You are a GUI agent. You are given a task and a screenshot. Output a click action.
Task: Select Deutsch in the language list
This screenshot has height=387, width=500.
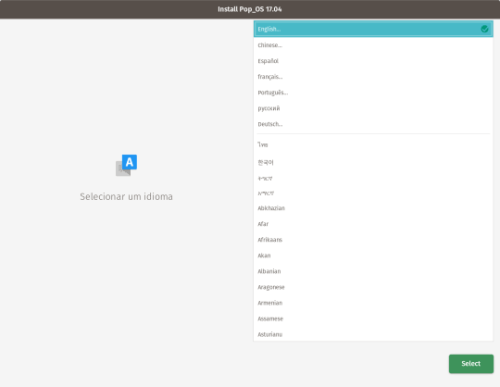pos(373,124)
